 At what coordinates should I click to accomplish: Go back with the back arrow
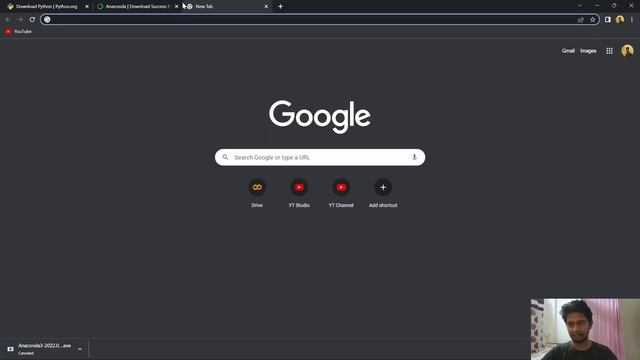pos(8,20)
